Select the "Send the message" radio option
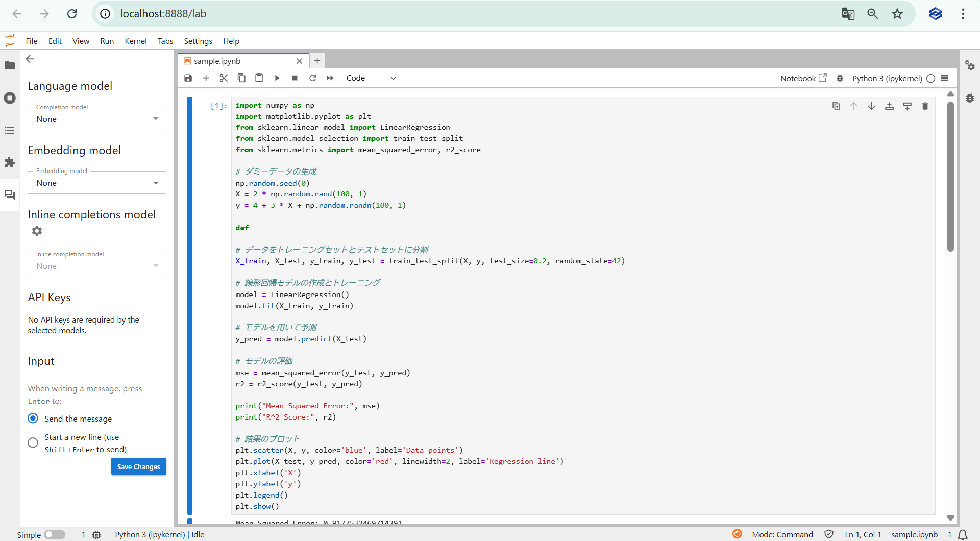This screenshot has height=541, width=980. pyautogui.click(x=33, y=419)
